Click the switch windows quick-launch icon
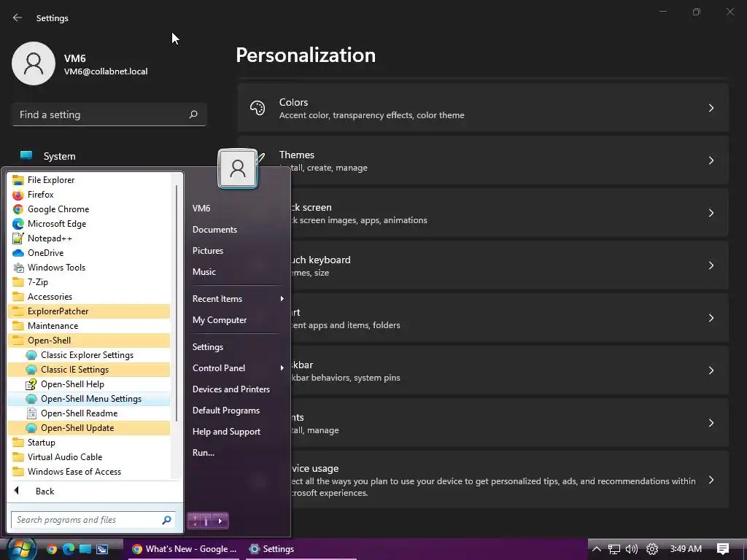The height and width of the screenshot is (560, 747). click(102, 549)
